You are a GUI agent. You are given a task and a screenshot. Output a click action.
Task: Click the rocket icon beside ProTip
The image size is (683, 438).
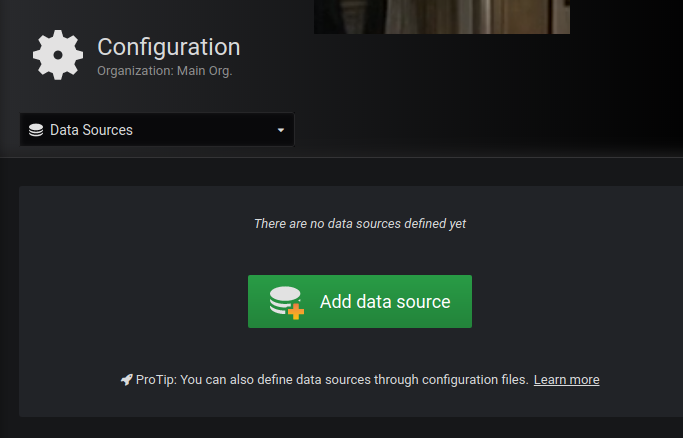pyautogui.click(x=126, y=380)
